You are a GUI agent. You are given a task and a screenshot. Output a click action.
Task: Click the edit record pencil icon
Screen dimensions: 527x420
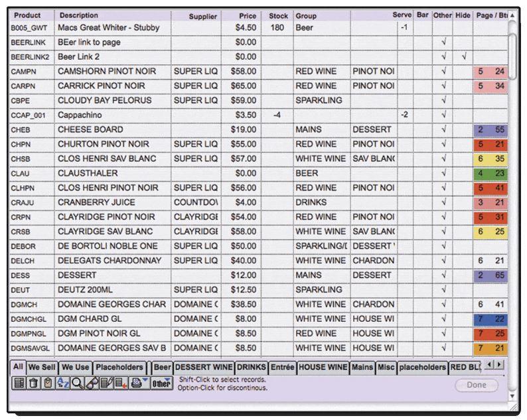(x=106, y=383)
